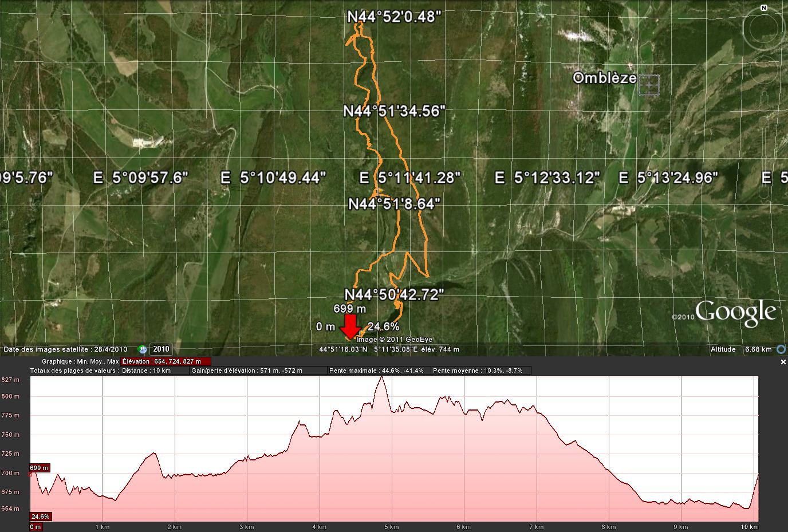The image size is (788, 532).
Task: Click the 24.6% slope tag on the chart
Action: [40, 517]
